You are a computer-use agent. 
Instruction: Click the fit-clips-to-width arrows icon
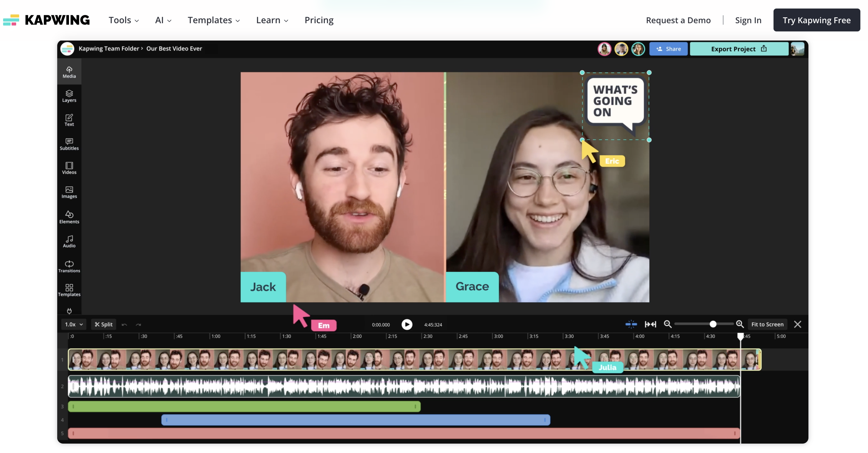pyautogui.click(x=650, y=324)
